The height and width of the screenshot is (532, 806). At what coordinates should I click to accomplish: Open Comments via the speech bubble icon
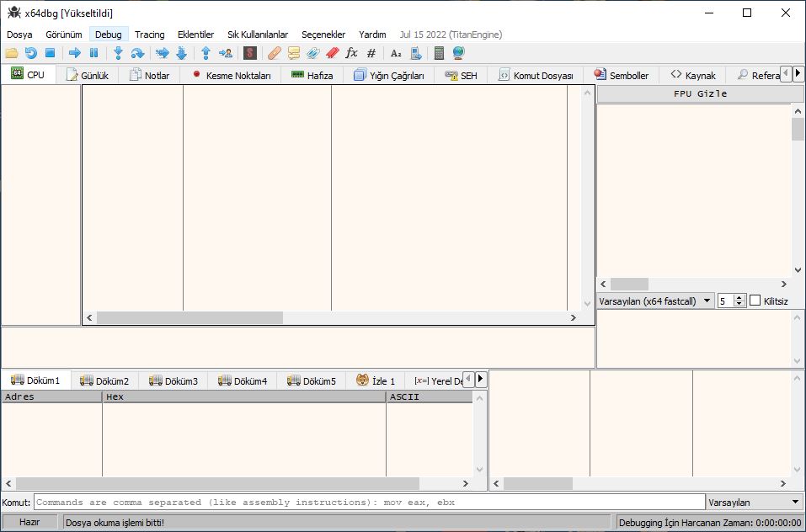tap(293, 53)
